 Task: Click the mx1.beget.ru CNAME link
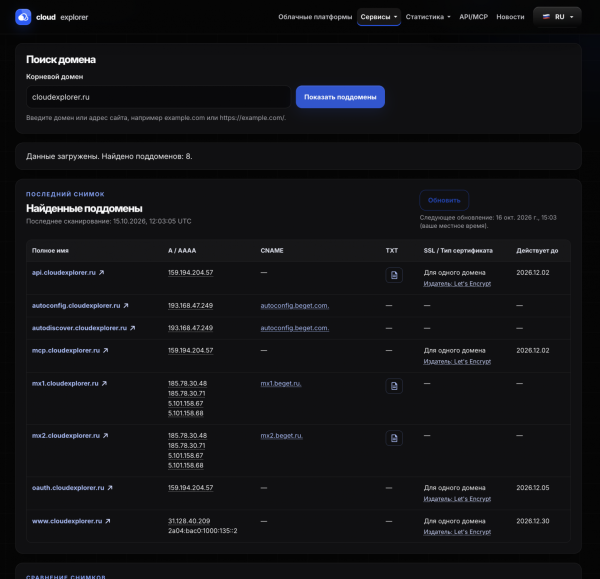[281, 383]
